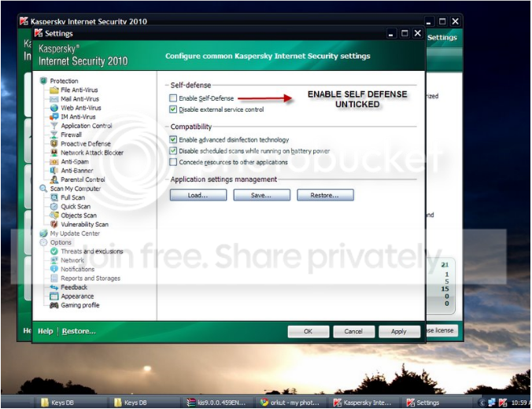Click the Anti-Spam icon

(54, 162)
